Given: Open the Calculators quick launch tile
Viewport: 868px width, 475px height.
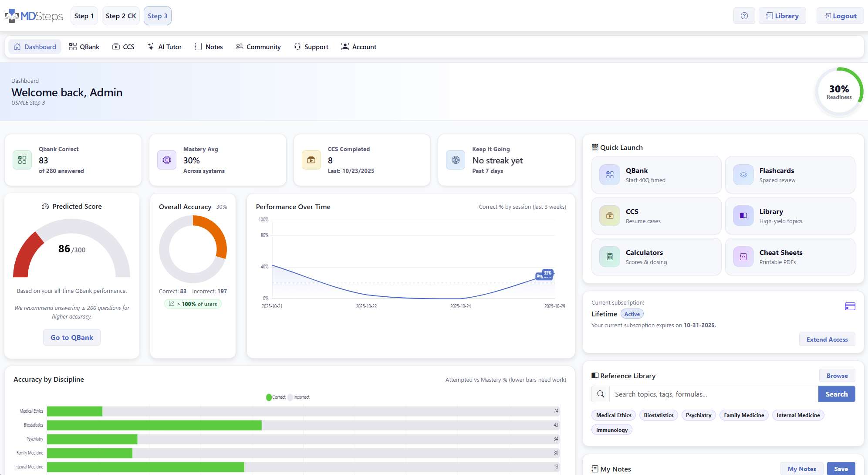Looking at the screenshot, I should (x=656, y=257).
